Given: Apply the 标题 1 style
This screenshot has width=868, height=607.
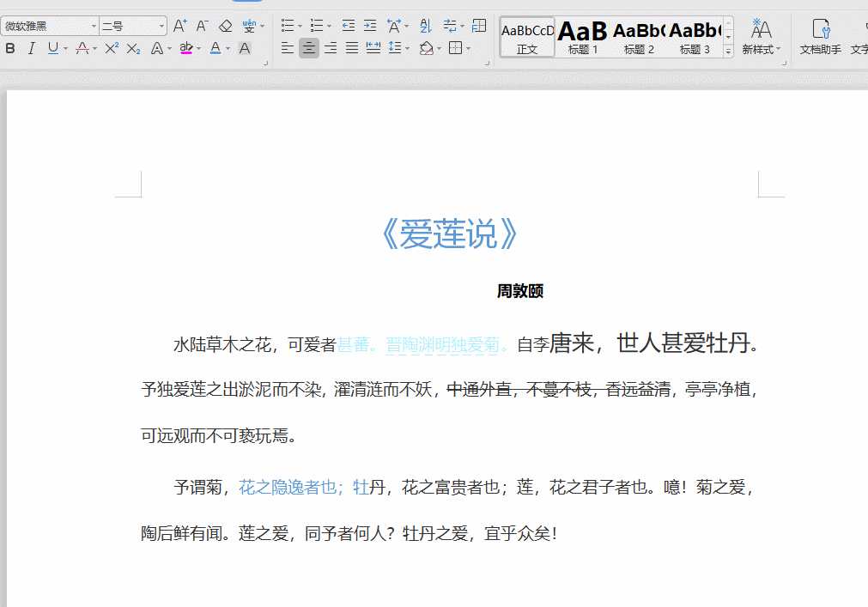Looking at the screenshot, I should pyautogui.click(x=582, y=37).
